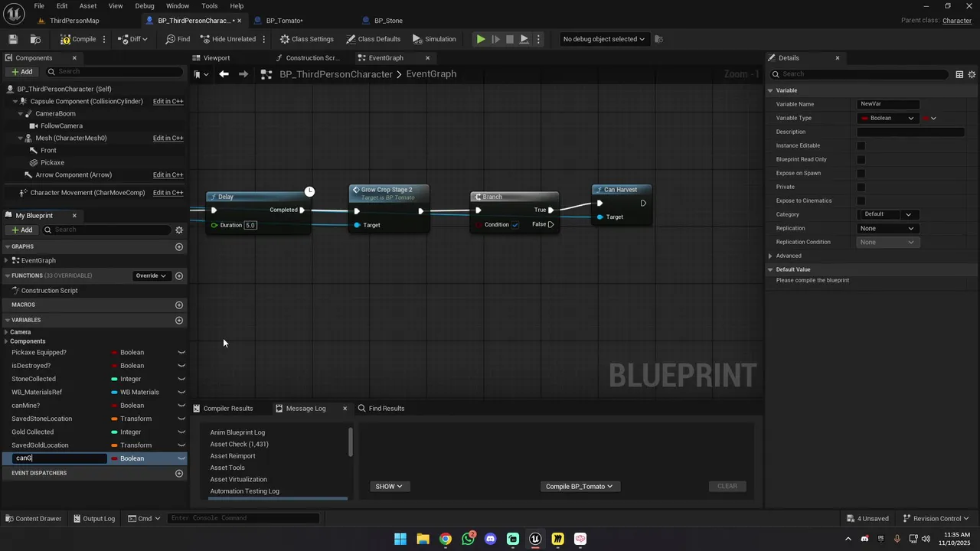Toggle visibility eye for StoneCollected
The image size is (980, 551).
tap(181, 379)
